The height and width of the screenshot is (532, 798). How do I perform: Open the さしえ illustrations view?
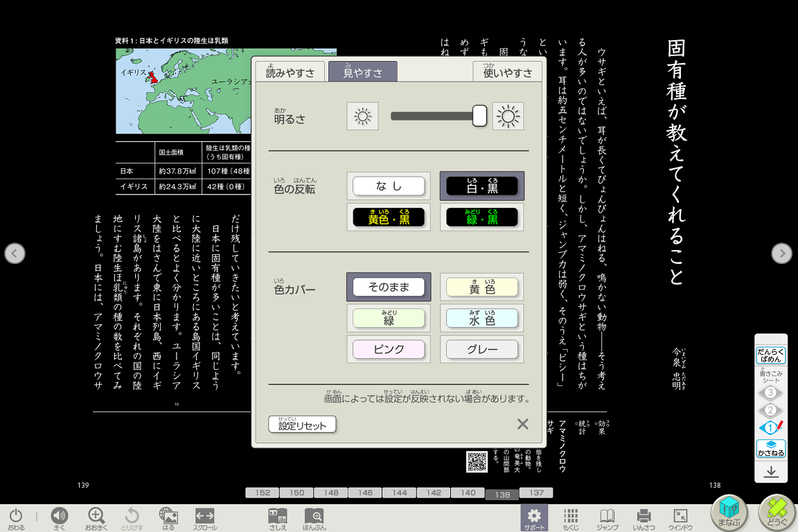278,517
